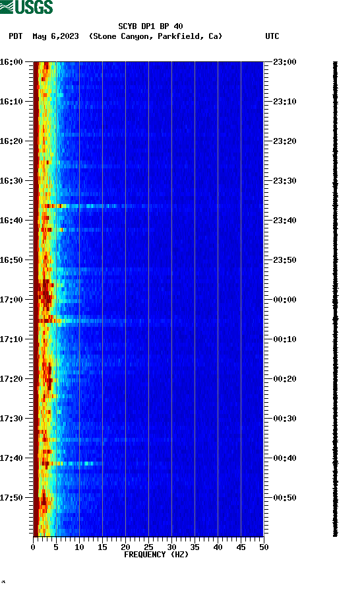
Task: Click the 16:50 PDT time label
Action: tap(11, 260)
